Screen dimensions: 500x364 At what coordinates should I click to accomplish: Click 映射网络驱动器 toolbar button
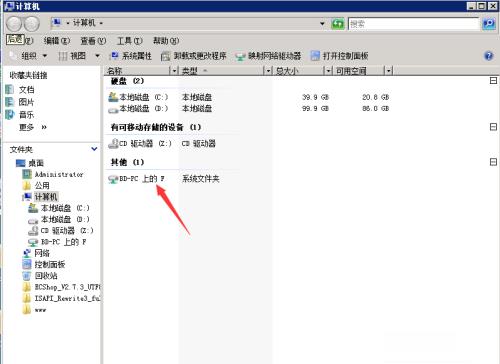(268, 56)
